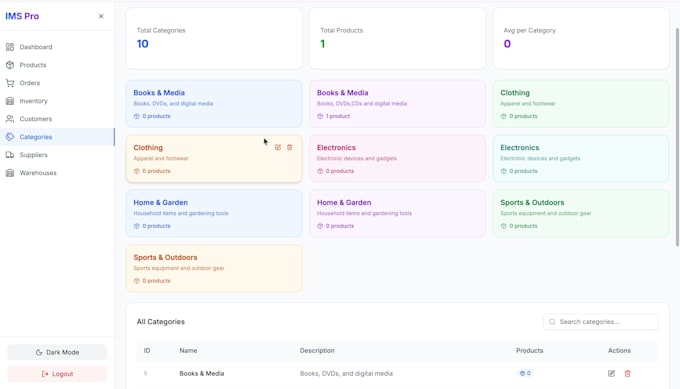Click the product count badge in table row
This screenshot has height=389, width=680.
coord(525,373)
